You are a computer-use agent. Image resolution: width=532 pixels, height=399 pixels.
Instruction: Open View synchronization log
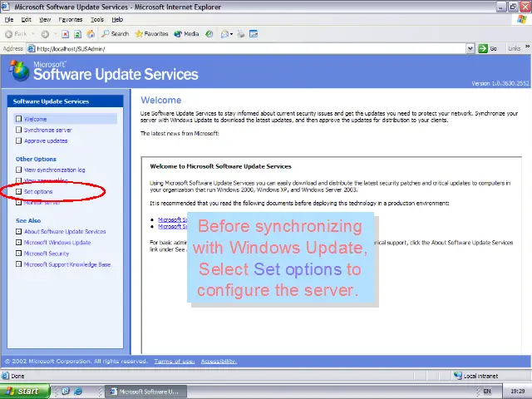point(55,170)
